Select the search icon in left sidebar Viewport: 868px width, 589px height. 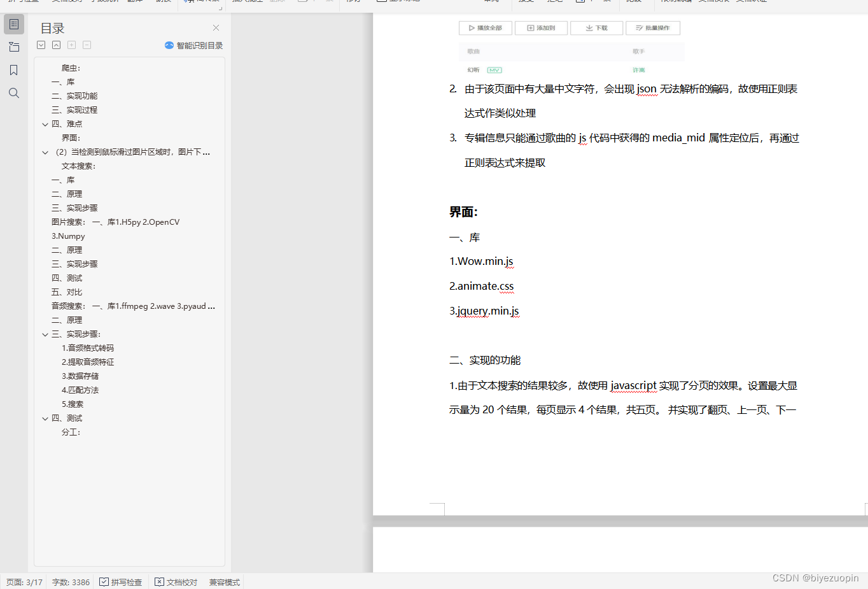[x=14, y=92]
